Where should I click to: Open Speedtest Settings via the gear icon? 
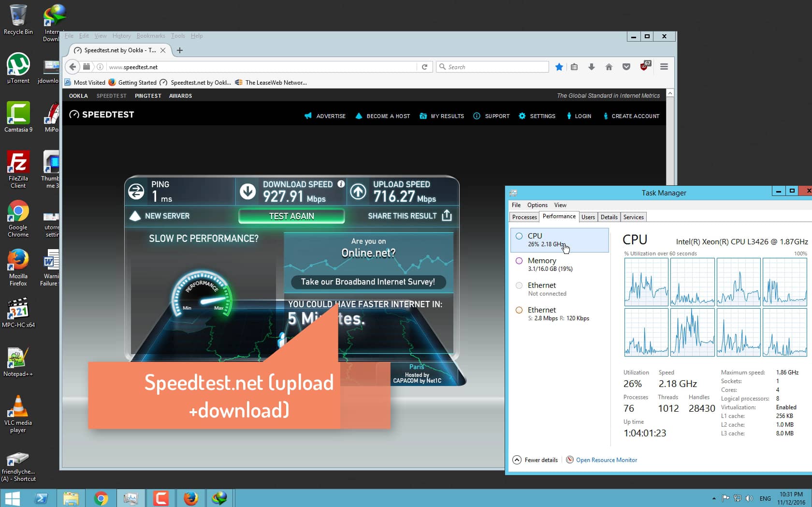(x=522, y=116)
